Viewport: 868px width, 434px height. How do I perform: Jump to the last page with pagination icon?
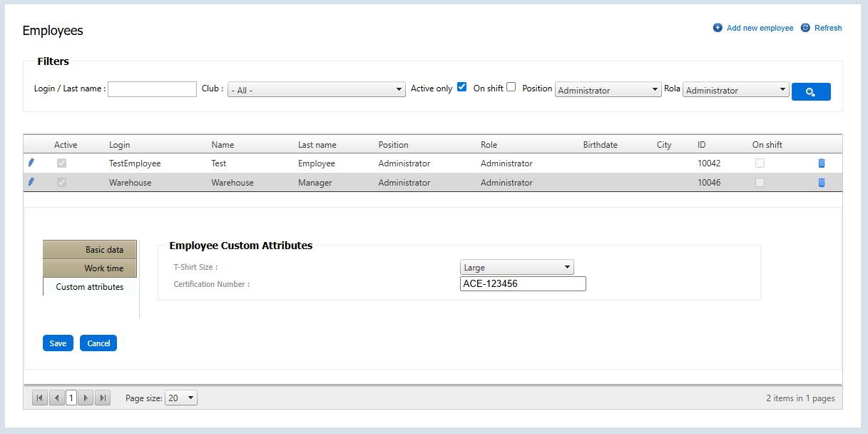[x=102, y=398]
